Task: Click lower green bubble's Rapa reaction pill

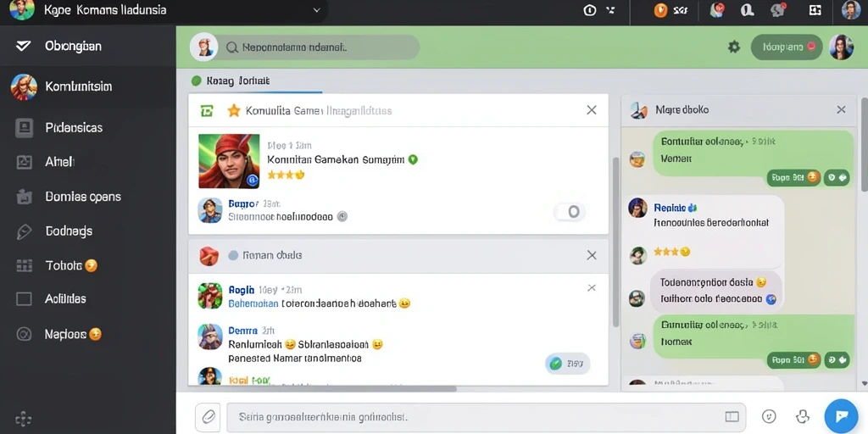Action: [x=793, y=360]
